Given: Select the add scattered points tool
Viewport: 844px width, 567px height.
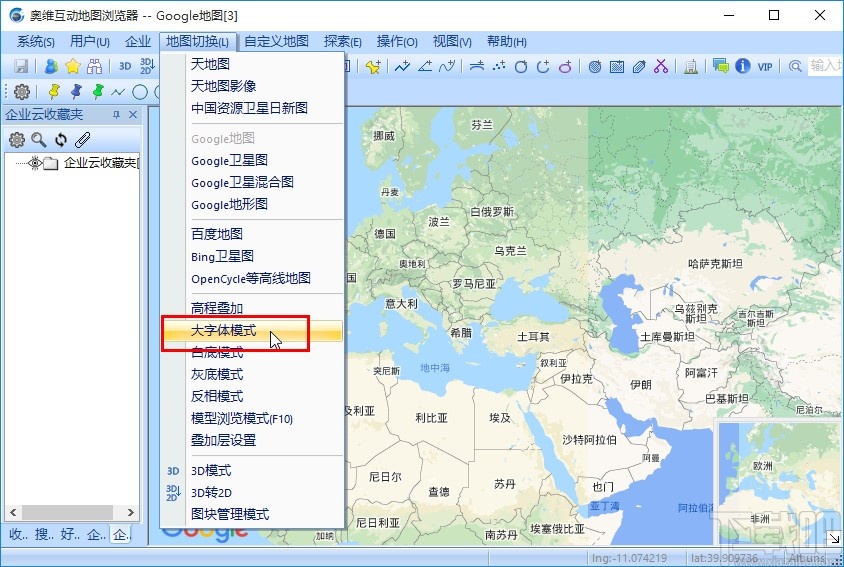Looking at the screenshot, I should pyautogui.click(x=499, y=66).
